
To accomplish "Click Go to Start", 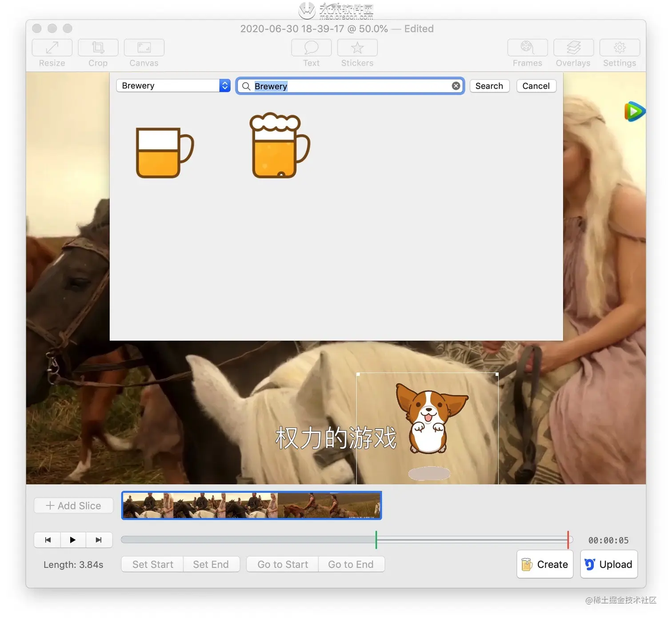I will 283,564.
